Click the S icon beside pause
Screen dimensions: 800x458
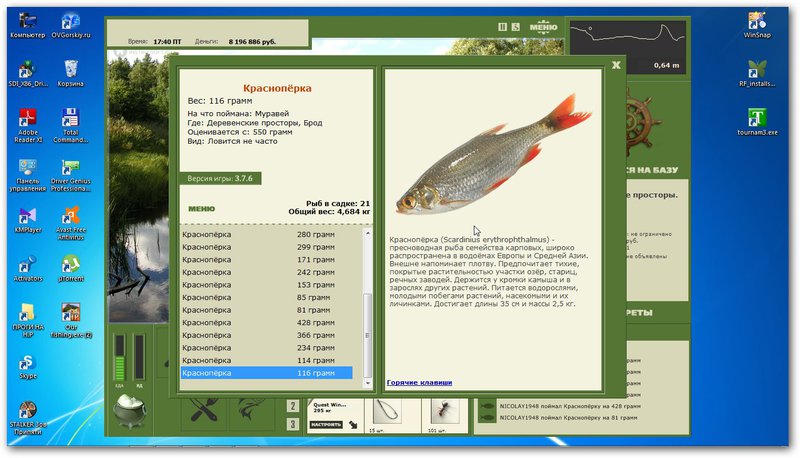point(516,27)
